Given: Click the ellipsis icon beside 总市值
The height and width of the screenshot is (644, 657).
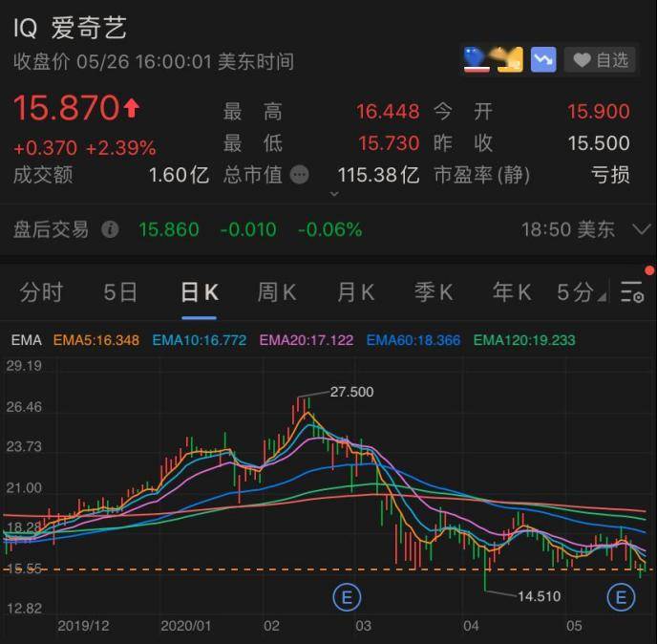Looking at the screenshot, I should coord(300,175).
